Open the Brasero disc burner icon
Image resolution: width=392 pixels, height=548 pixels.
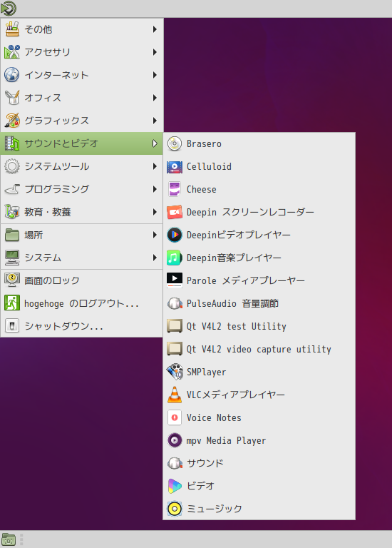point(175,143)
